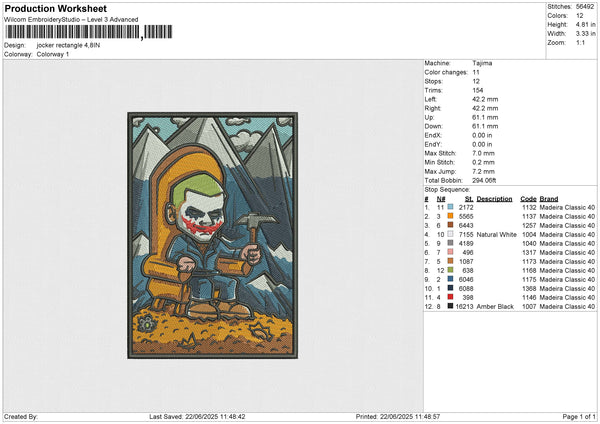Click the Max Stitch value '7.0 mm'

[484, 153]
